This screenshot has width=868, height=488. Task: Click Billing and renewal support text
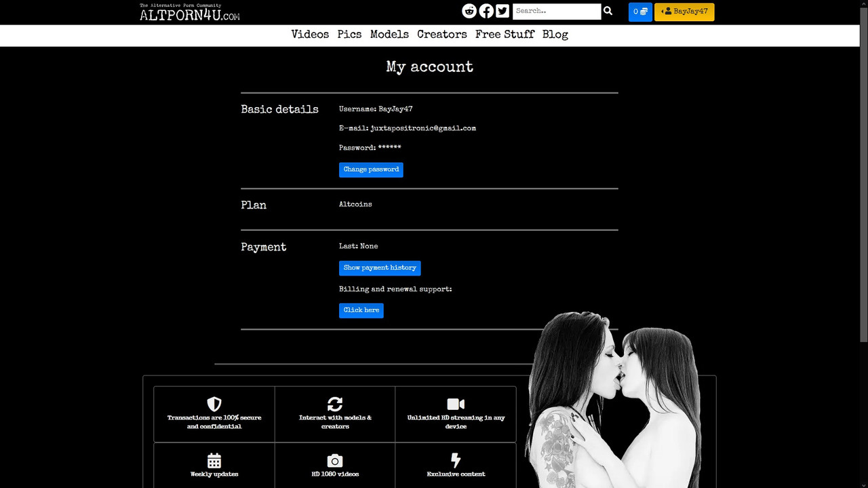click(x=395, y=289)
